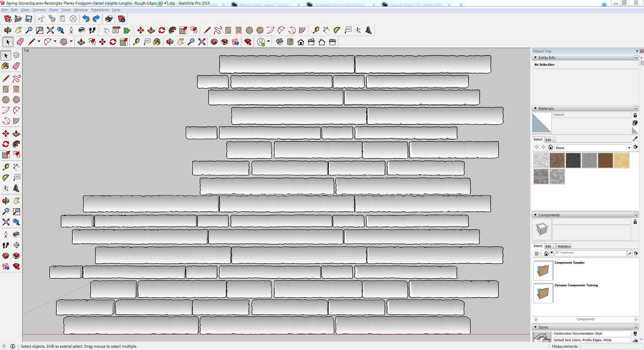
Task: Open the Edit tab in Materials panel
Action: (548, 140)
